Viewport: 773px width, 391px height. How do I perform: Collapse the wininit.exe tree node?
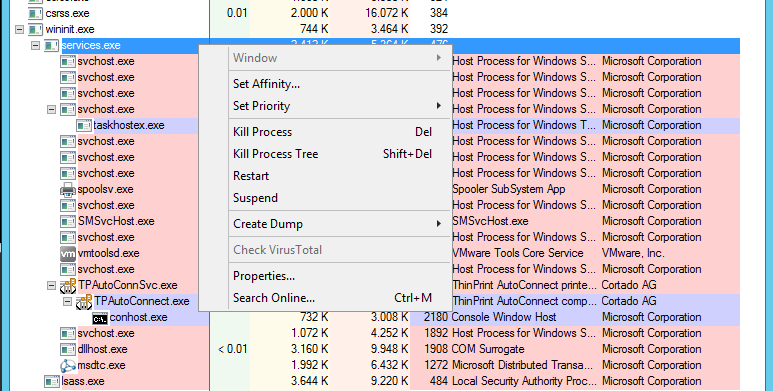tap(19, 30)
